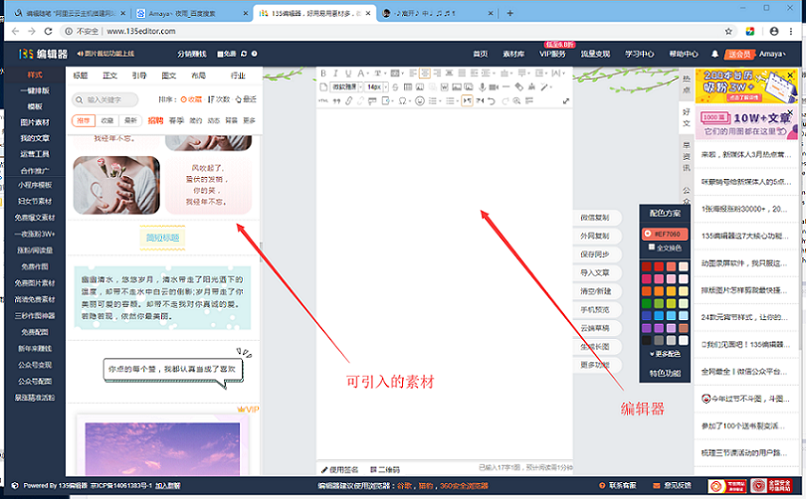Select the 收藏 sort option

coord(191,99)
